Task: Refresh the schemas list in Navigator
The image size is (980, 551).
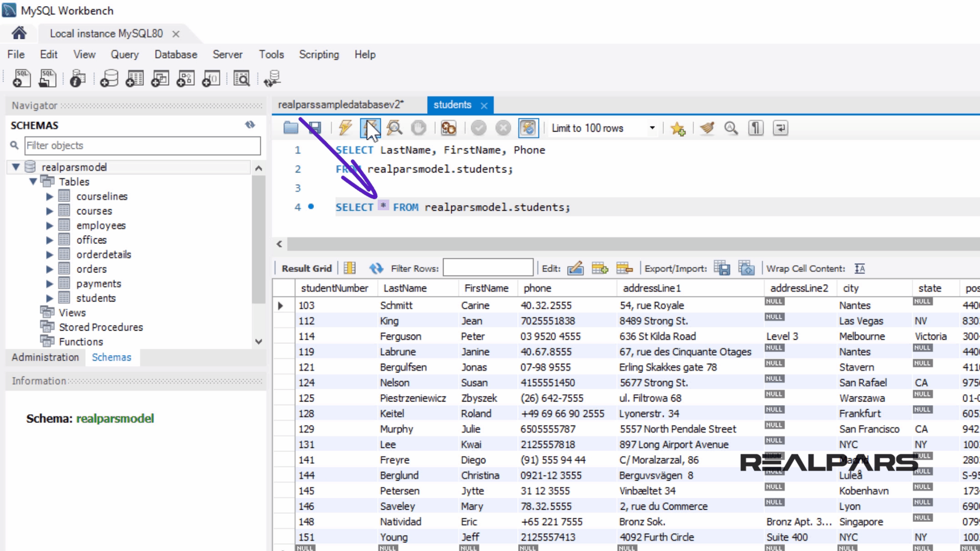Action: pos(250,125)
